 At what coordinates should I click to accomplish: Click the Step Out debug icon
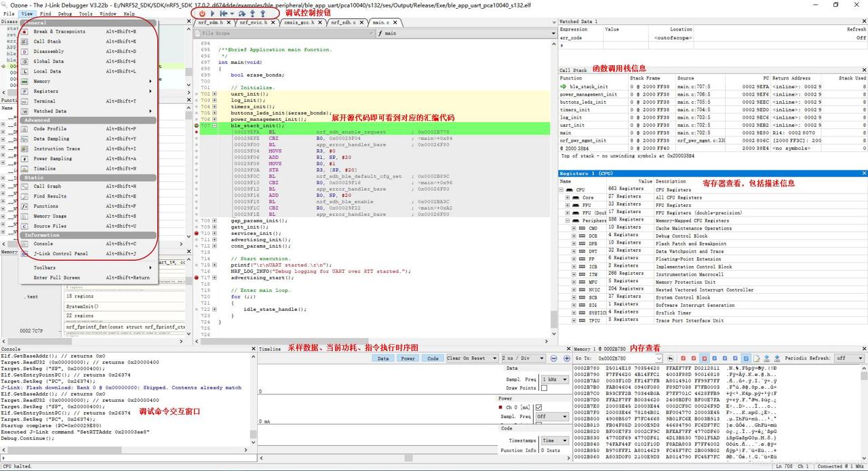263,14
